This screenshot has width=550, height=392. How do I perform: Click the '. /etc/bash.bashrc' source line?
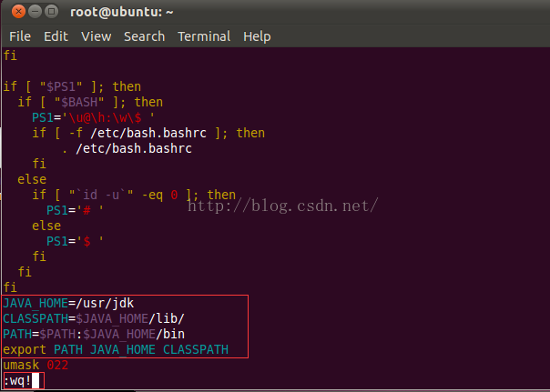point(127,148)
